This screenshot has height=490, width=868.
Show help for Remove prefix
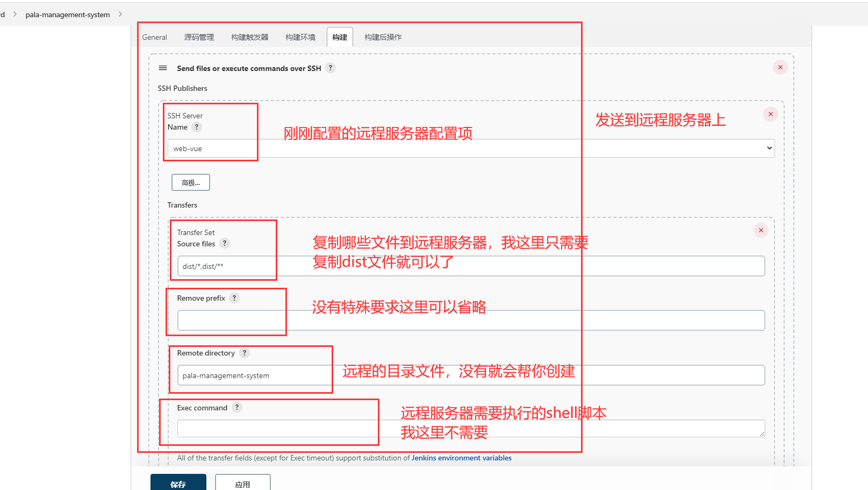[x=234, y=298]
